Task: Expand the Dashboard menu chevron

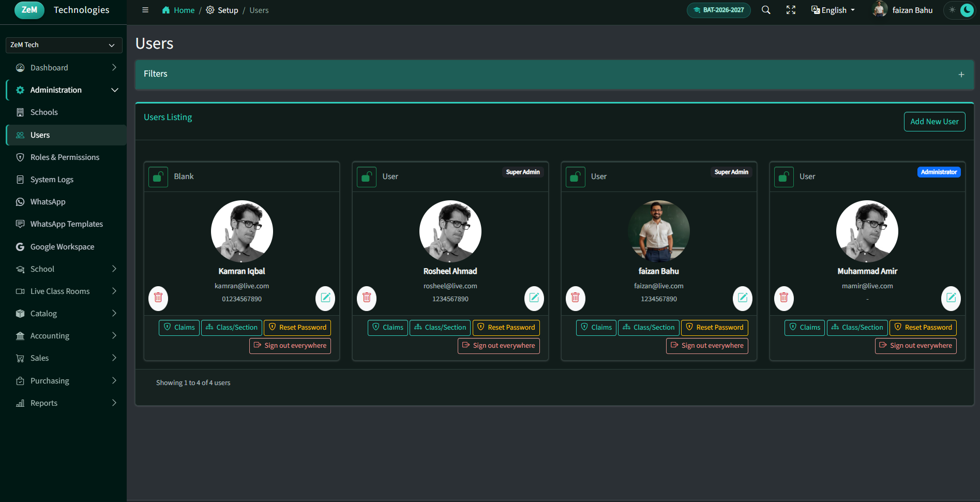Action: [x=114, y=67]
